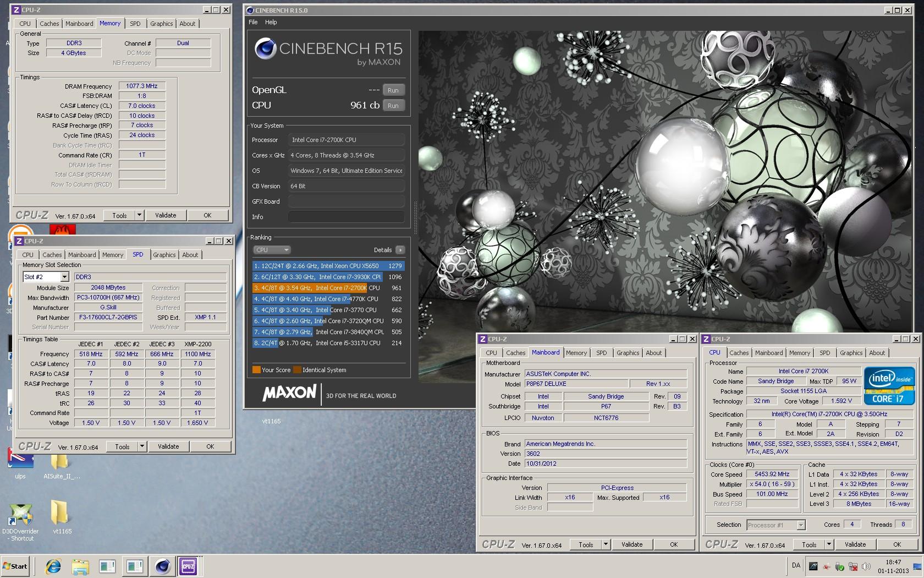Switch to Mainboard tab in Memory window

79,24
